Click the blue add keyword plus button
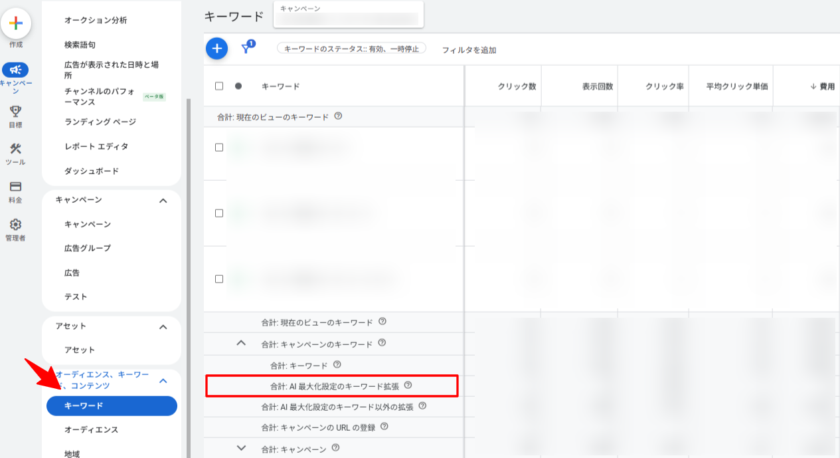Viewport: 840px width, 458px height. 216,47
